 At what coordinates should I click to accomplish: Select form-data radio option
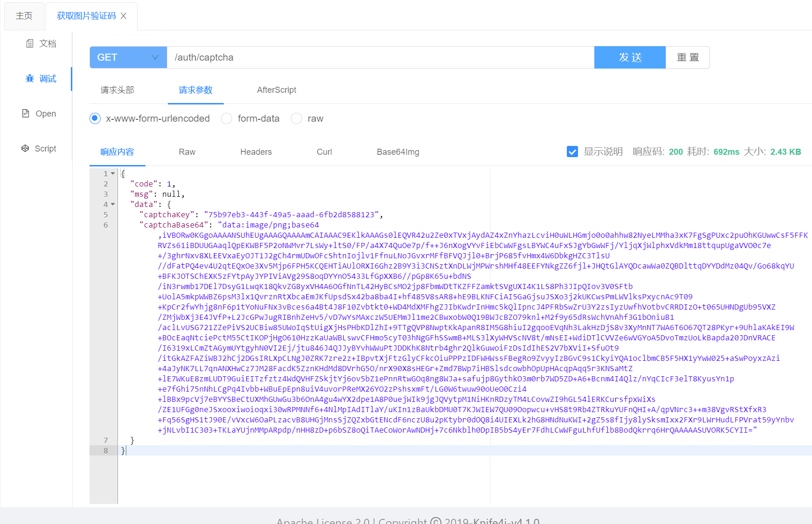tap(227, 118)
